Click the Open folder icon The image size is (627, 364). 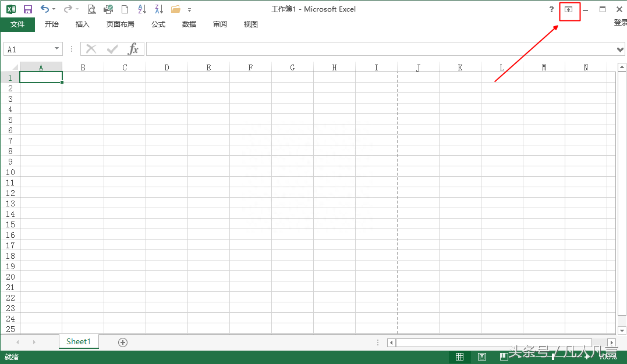(175, 9)
